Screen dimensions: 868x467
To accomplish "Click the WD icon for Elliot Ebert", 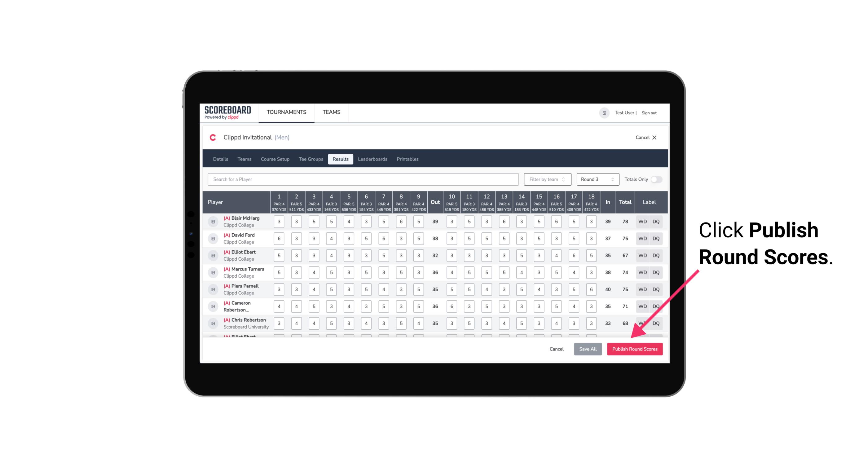I will tap(643, 256).
